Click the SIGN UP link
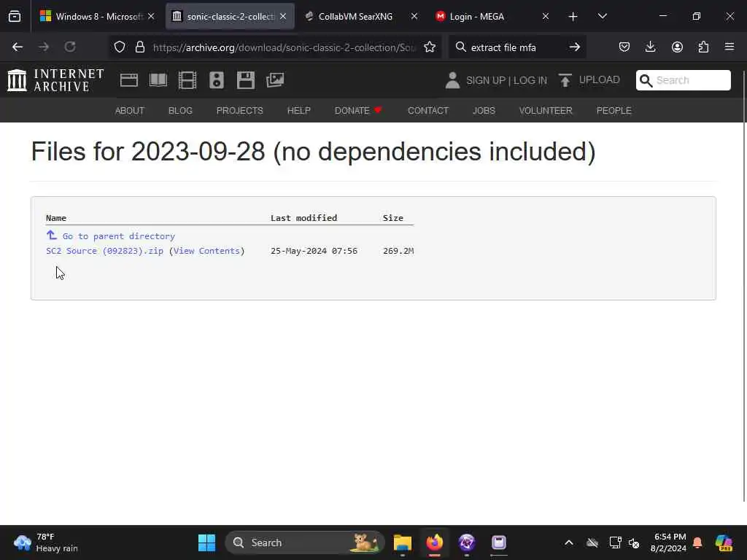This screenshot has width=747, height=560. [485, 80]
